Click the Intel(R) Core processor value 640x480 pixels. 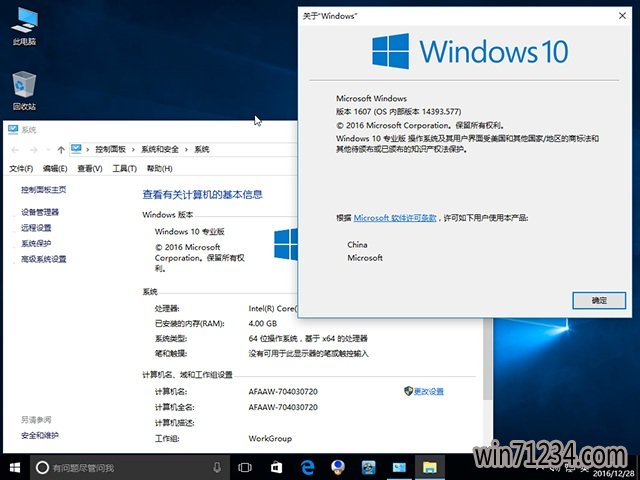pos(273,309)
